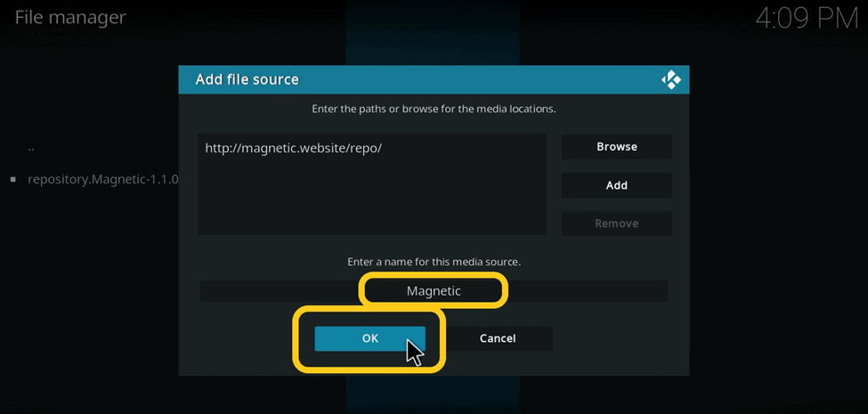Click the Add file source dialog title

pos(247,80)
